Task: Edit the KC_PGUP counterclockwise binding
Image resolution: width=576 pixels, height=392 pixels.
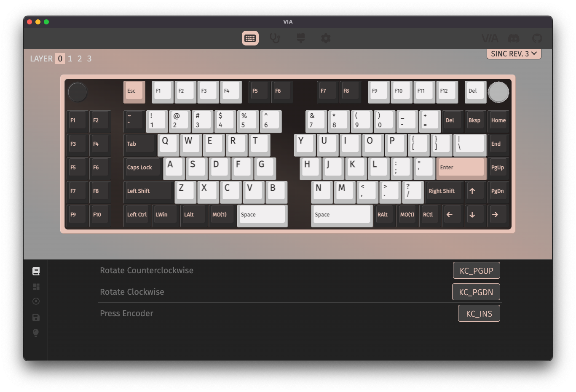Action: (476, 271)
